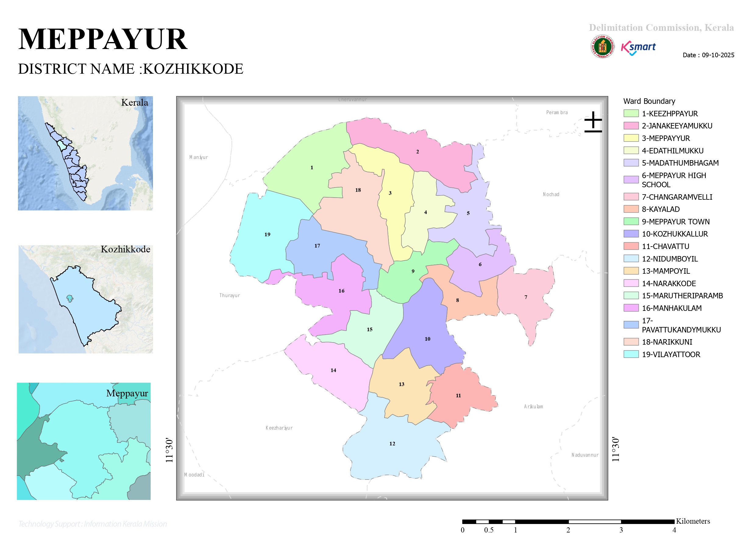Click the 'Kilometers' scale bar label
756x534 pixels.
pos(693,521)
